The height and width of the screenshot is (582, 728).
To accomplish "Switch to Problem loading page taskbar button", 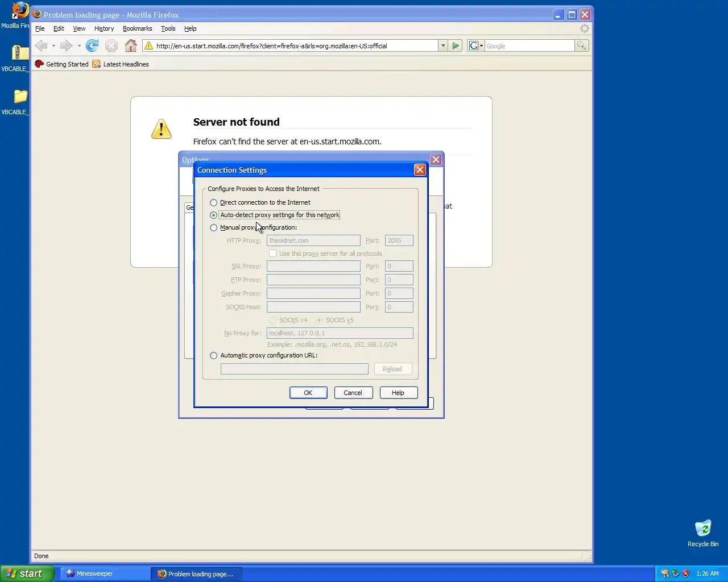I will click(197, 573).
